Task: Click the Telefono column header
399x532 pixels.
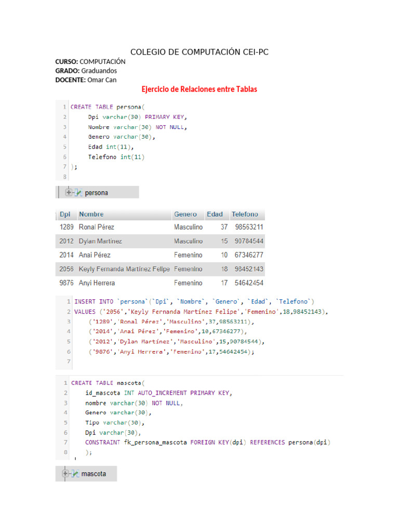Action: 245,214
